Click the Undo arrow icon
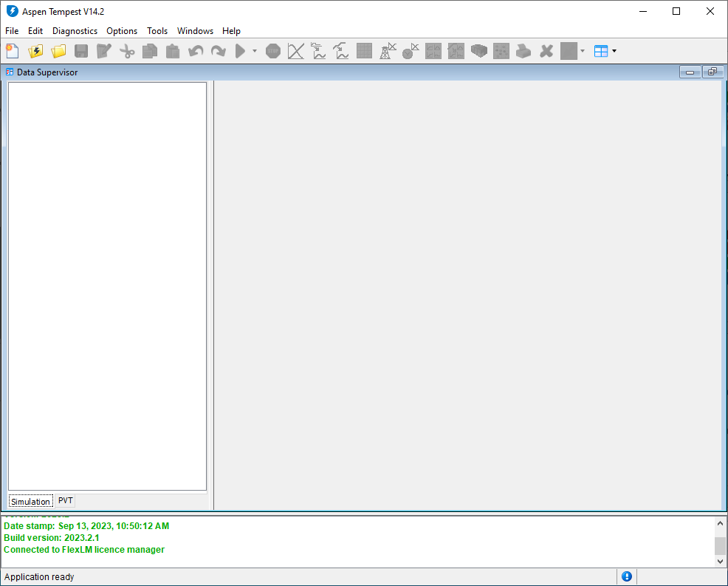This screenshot has height=586, width=728. (196, 51)
